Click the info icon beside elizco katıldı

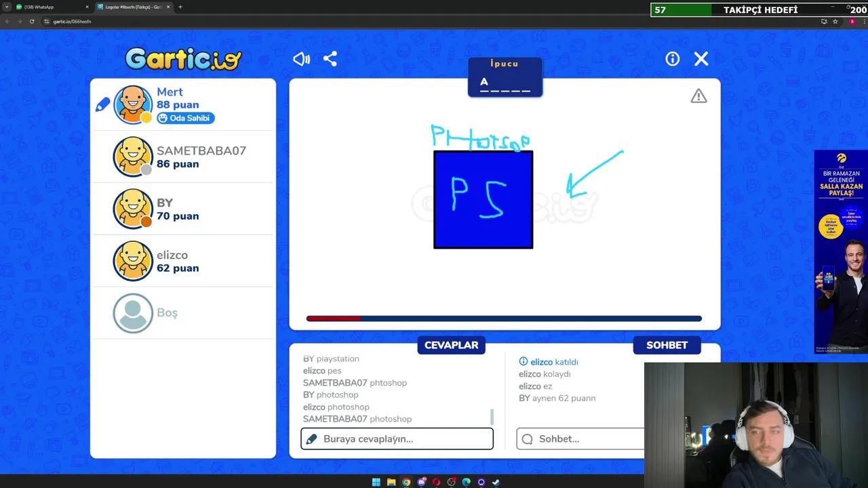point(523,362)
